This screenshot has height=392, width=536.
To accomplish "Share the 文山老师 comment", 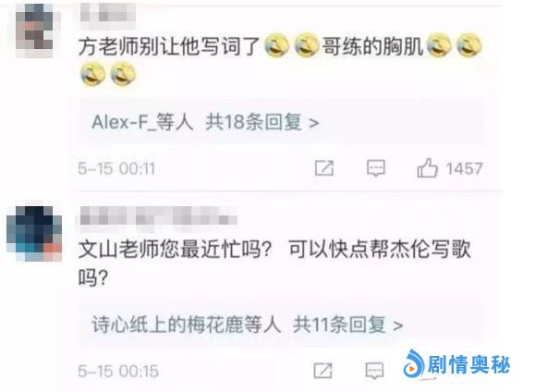I will 323,371.
